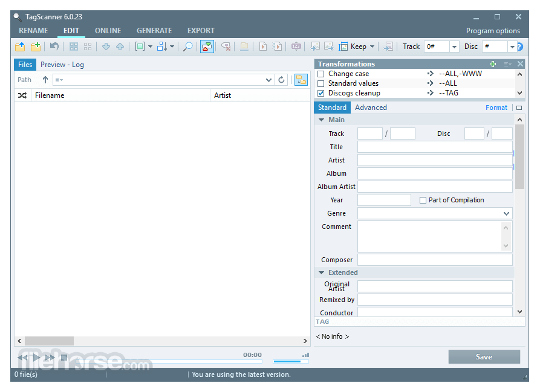Click the Save button
The height and width of the screenshot is (392, 540).
click(484, 357)
